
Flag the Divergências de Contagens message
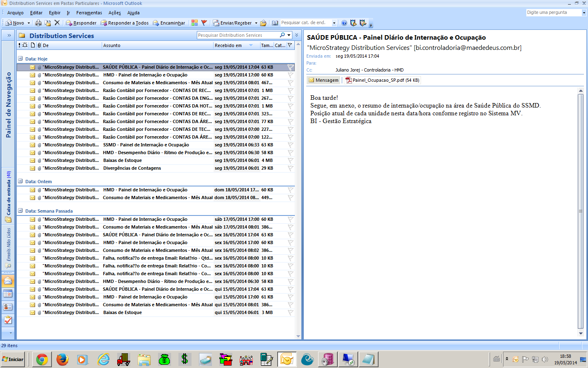coord(290,168)
